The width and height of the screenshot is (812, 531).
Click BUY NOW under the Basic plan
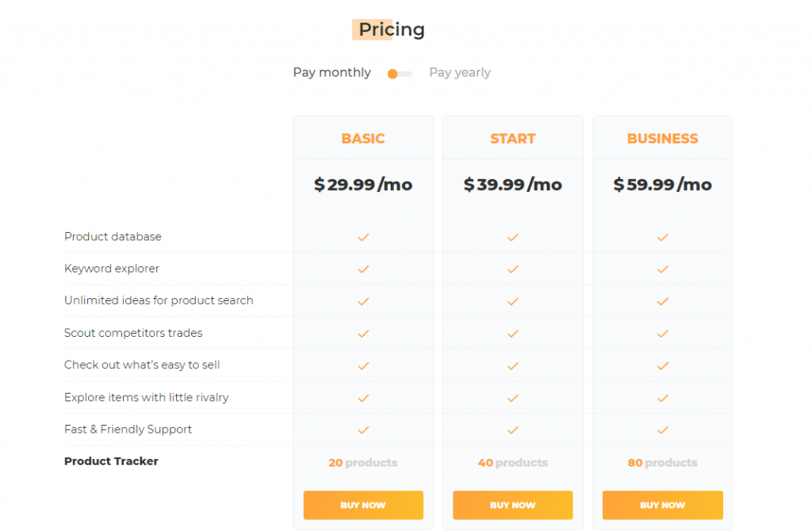click(x=363, y=505)
